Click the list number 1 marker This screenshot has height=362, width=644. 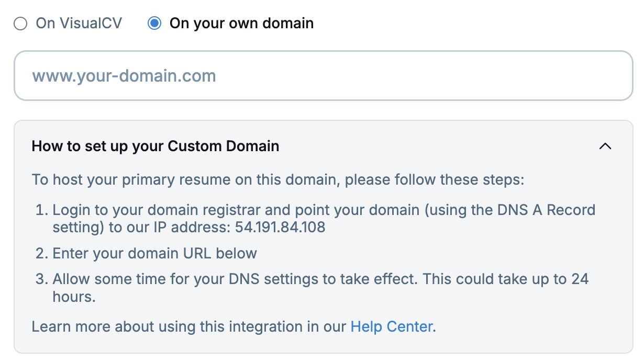pos(41,210)
